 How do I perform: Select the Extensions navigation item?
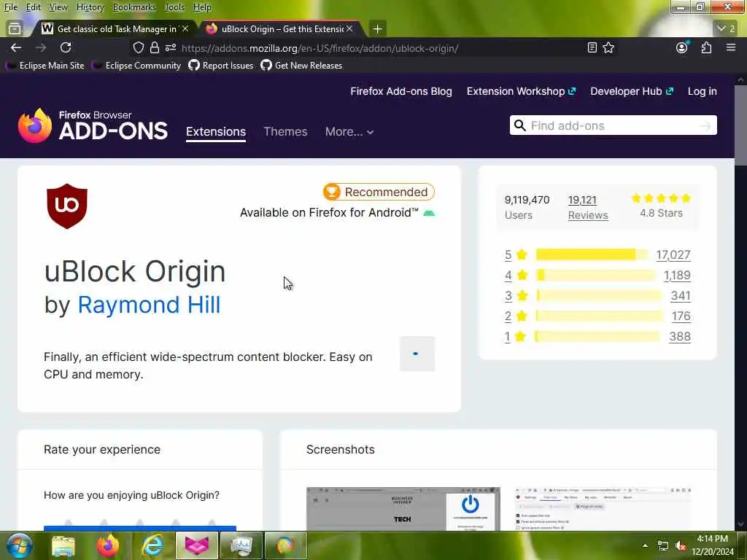coord(216,132)
